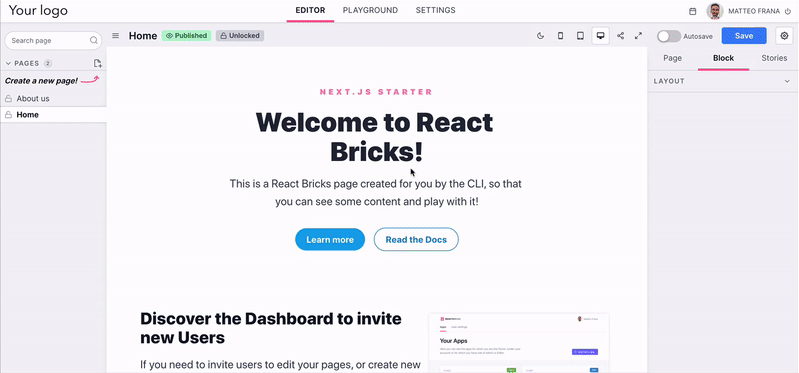Screen dimensions: 799x373
Task: Toggle the hamburger sidebar menu icon
Action: pos(116,36)
